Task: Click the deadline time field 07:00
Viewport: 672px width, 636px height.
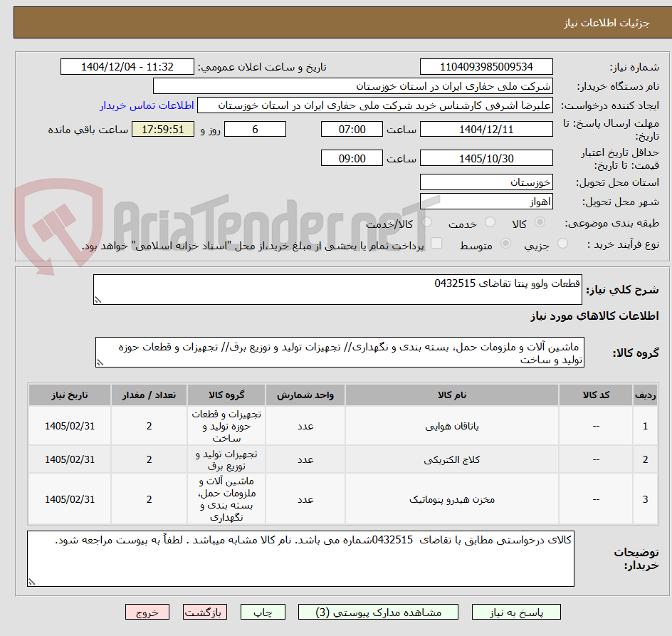Action: point(352,129)
